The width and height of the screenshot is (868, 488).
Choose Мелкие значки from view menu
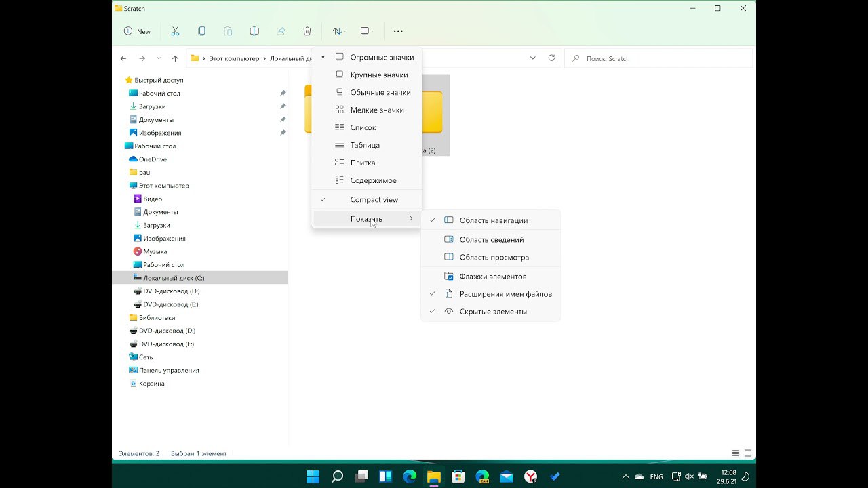point(367,110)
